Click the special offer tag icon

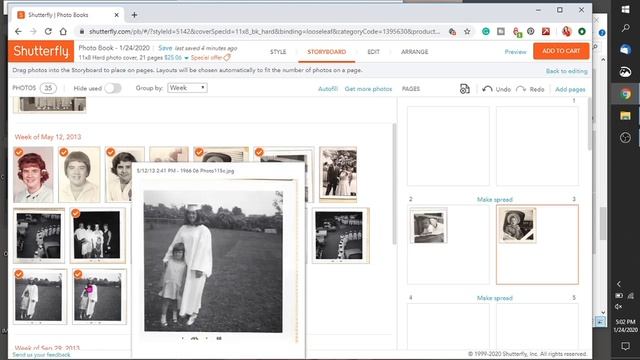tap(227, 58)
